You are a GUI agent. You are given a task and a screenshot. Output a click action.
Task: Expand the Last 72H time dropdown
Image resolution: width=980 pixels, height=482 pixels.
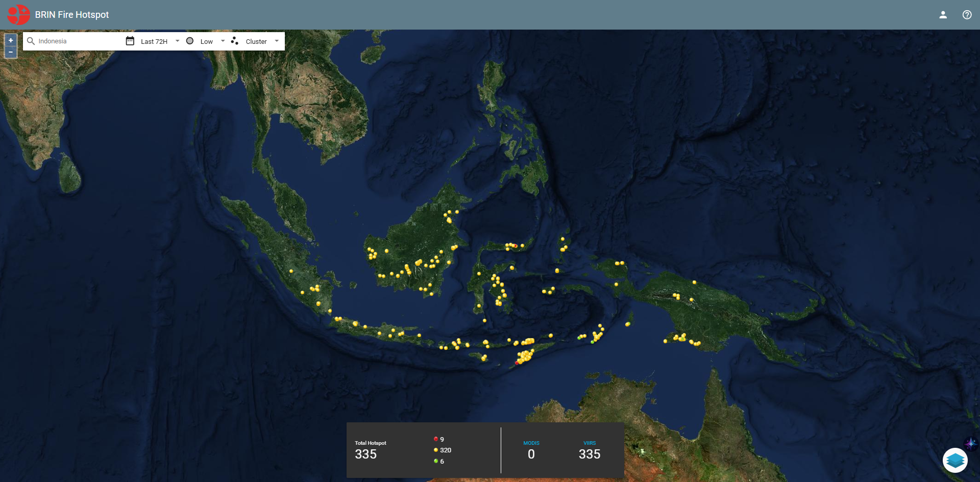(x=177, y=41)
